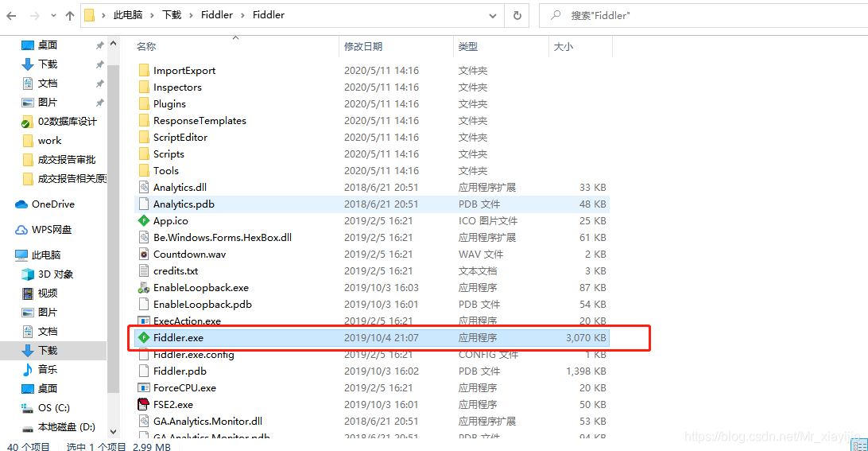The width and height of the screenshot is (868, 451).
Task: Select the GA.Analytics.Monitor.dll file icon
Action: tap(144, 421)
